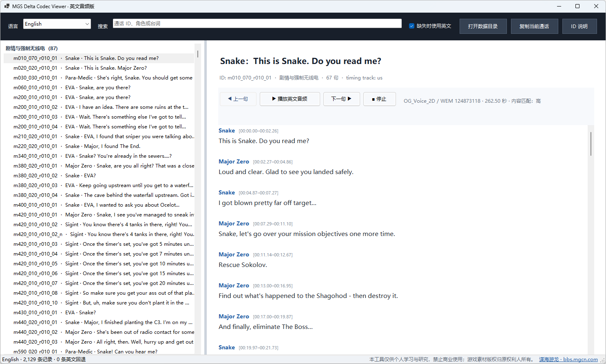Select call m380_020_r010_04 about the cave
The height and width of the screenshot is (364, 606).
pos(99,195)
